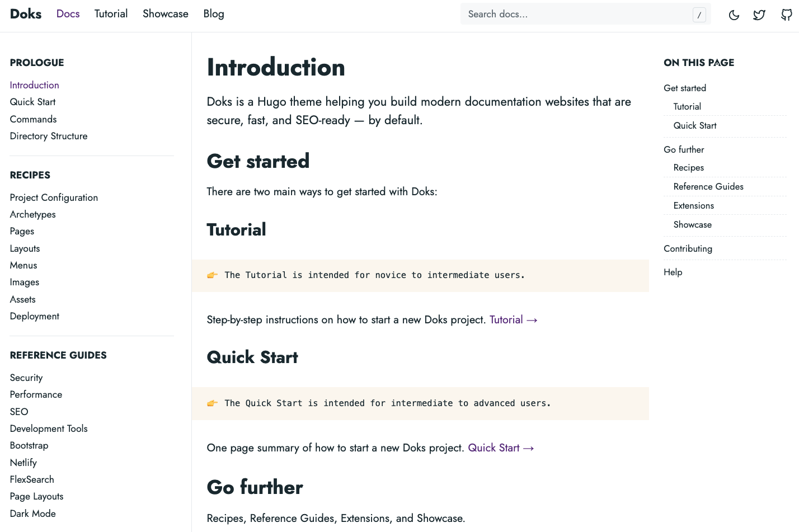Viewport: 799px width, 532px height.
Task: Click the RECIPES sidebar section title
Action: pos(30,175)
